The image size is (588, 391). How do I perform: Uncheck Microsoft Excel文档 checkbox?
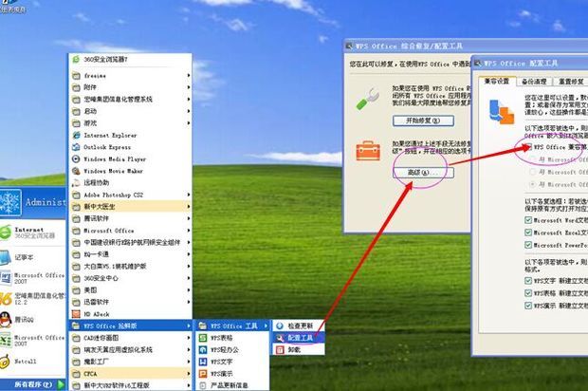pyautogui.click(x=528, y=233)
